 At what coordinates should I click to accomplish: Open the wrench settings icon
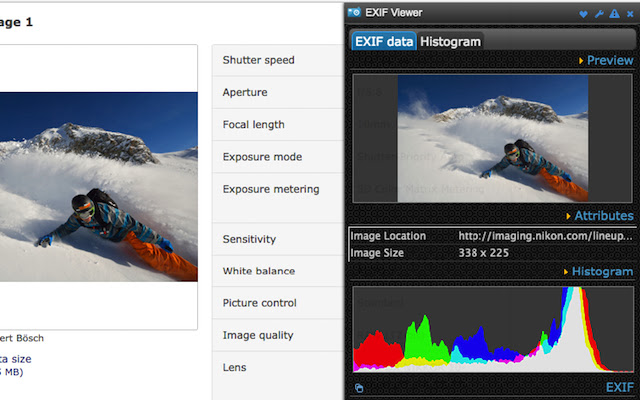(599, 13)
